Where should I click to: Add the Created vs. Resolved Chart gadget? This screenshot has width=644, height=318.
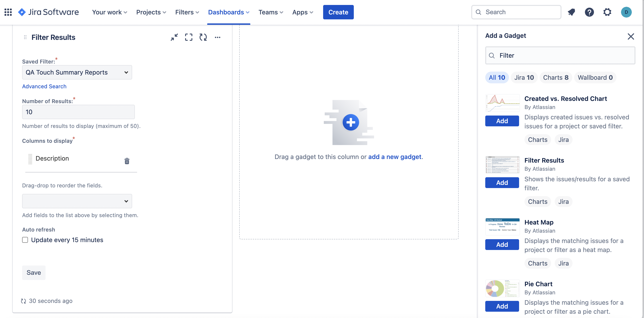click(502, 121)
